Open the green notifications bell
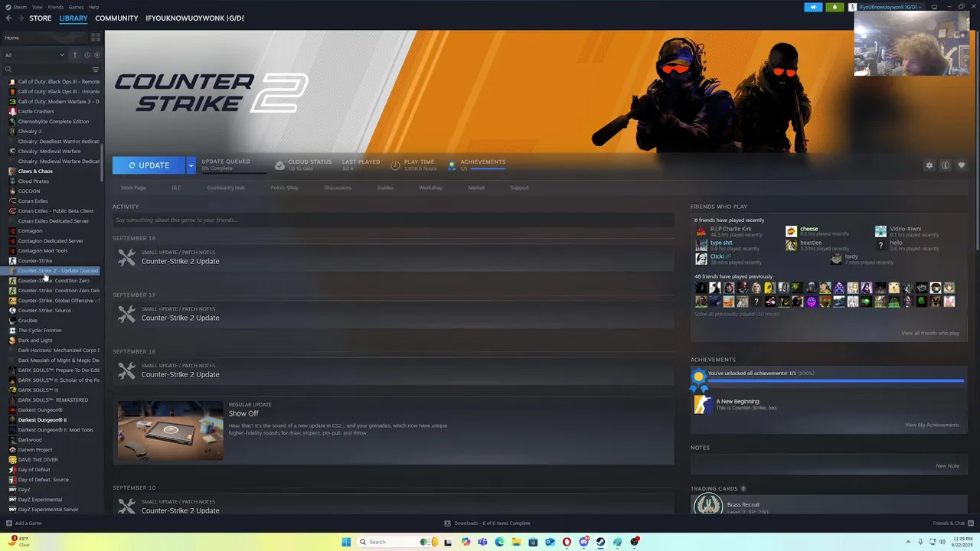 (x=835, y=7)
